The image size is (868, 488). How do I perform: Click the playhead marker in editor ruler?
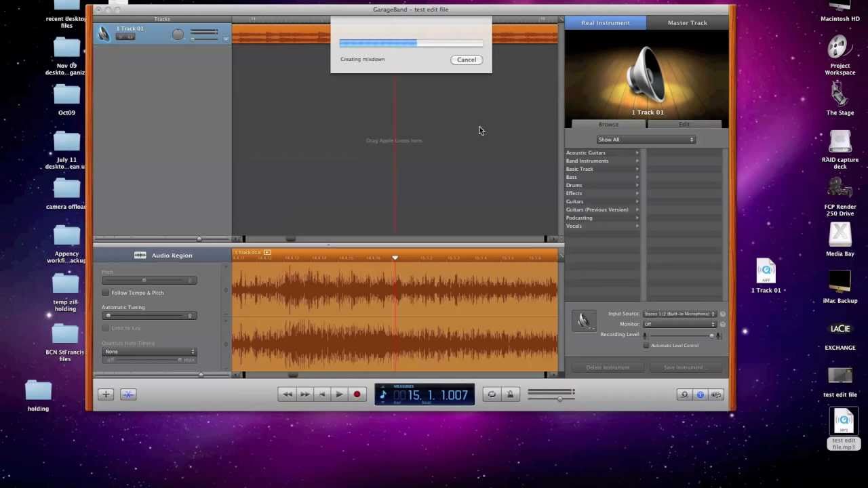point(395,258)
